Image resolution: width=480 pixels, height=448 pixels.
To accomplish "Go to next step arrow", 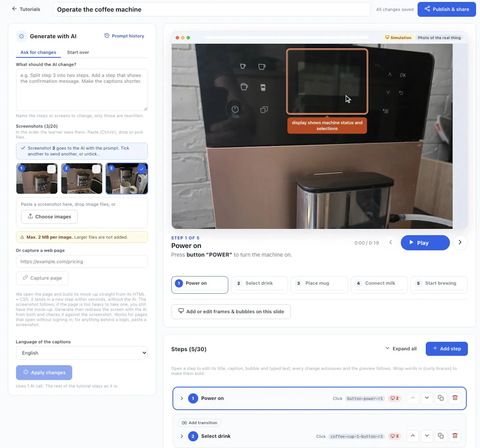I will click(460, 242).
